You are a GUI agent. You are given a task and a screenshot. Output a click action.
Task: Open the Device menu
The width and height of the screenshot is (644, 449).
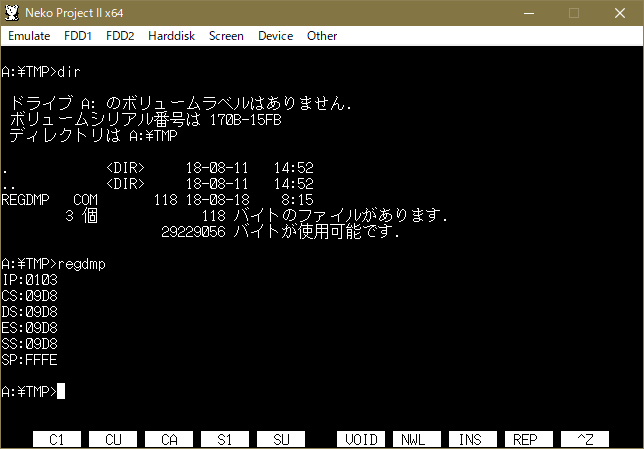pyautogui.click(x=275, y=36)
